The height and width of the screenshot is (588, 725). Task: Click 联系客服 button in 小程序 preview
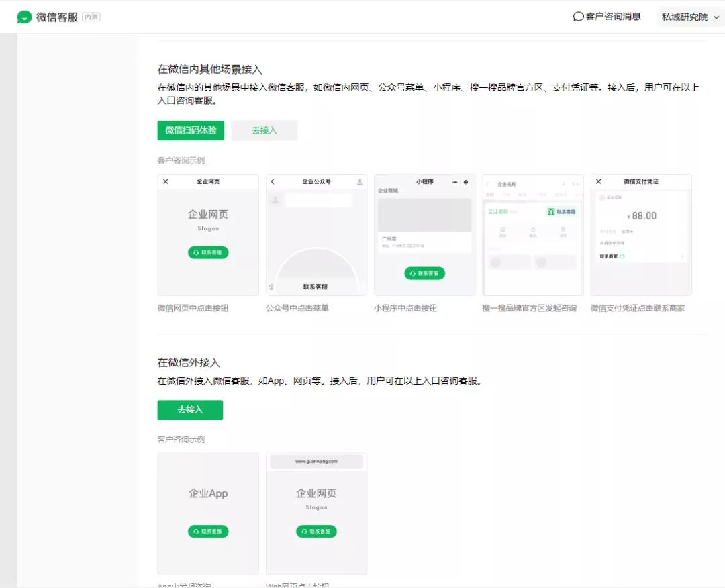tap(424, 273)
